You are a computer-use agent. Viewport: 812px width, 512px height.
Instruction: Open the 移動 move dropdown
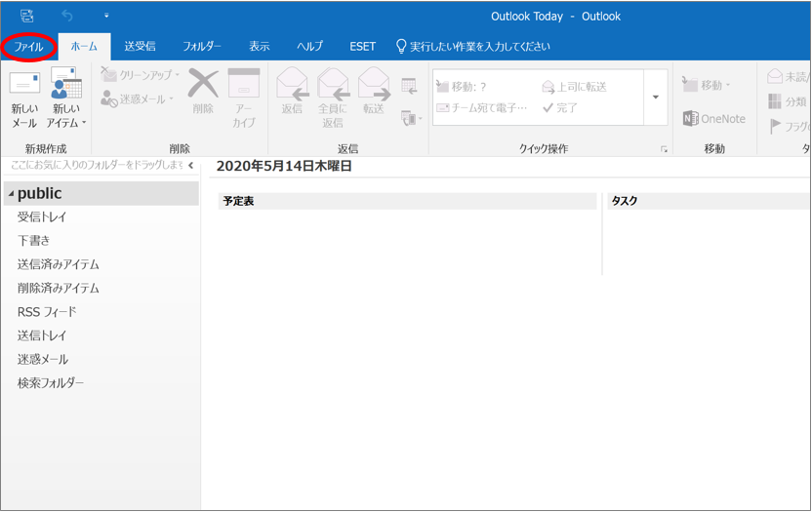(x=707, y=85)
